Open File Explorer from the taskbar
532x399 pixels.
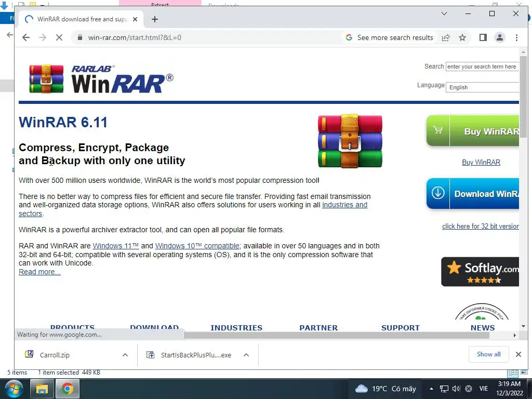[x=42, y=389]
